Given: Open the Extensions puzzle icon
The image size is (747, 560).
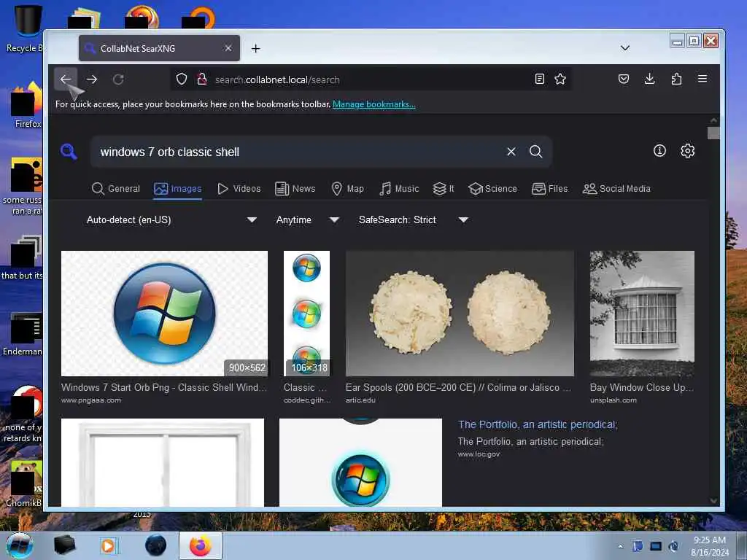Looking at the screenshot, I should (676, 79).
